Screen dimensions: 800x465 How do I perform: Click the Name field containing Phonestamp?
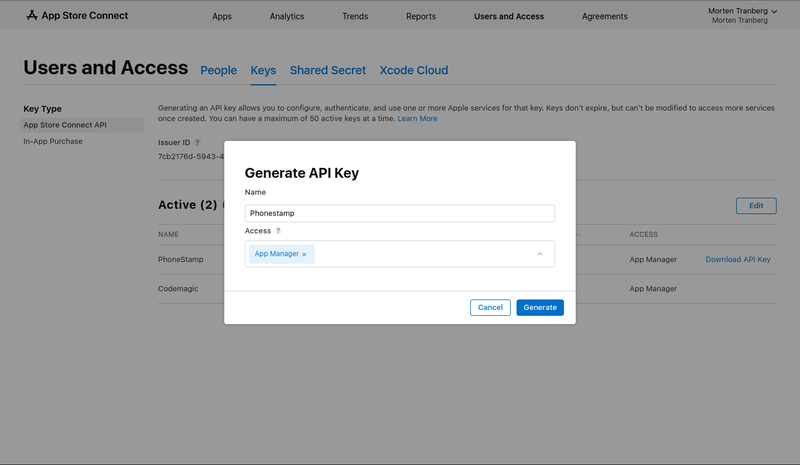(x=399, y=213)
